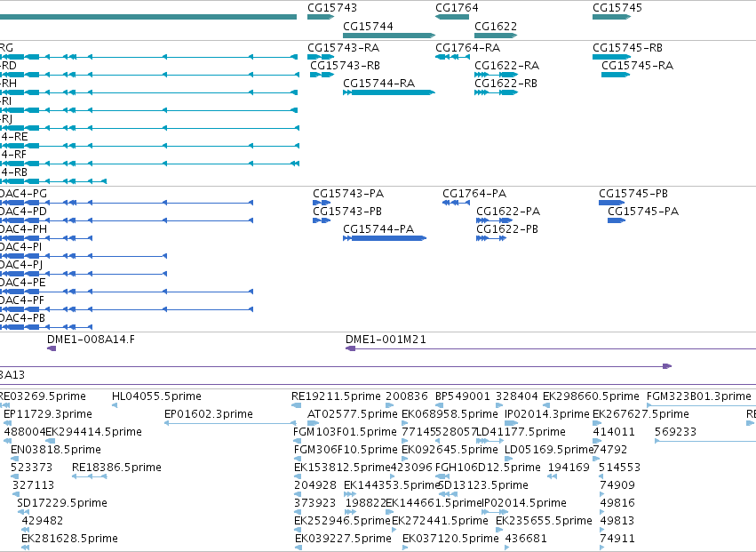Click EST EK252946.5prime
756x552 pixels.
point(342,522)
